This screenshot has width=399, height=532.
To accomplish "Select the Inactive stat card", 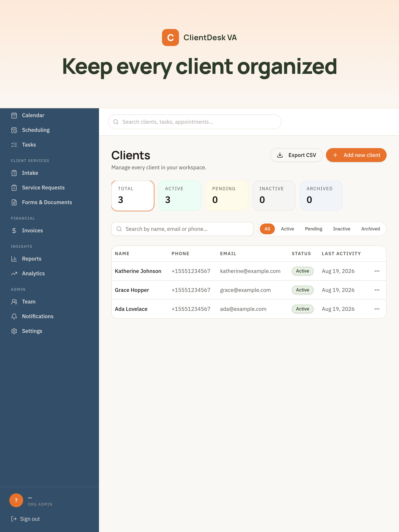I will (274, 196).
